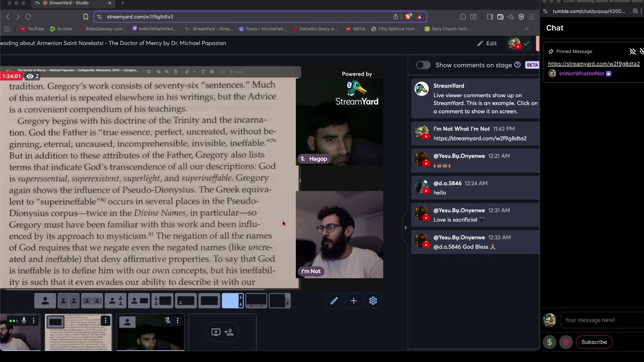Open Brave Wallet icon

(500, 17)
